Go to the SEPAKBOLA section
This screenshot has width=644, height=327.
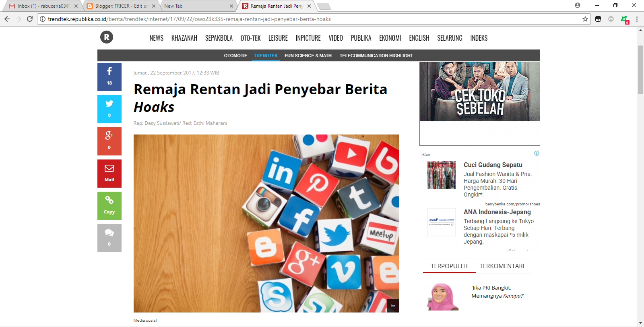point(219,38)
